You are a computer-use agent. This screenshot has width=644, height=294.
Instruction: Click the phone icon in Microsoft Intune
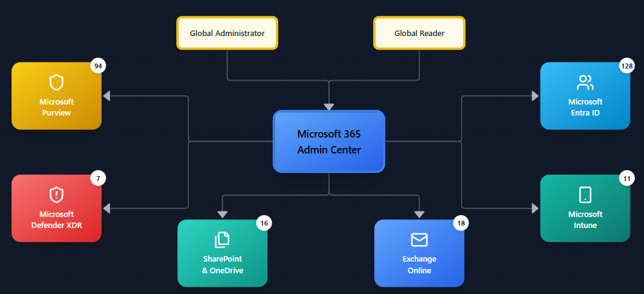point(585,195)
